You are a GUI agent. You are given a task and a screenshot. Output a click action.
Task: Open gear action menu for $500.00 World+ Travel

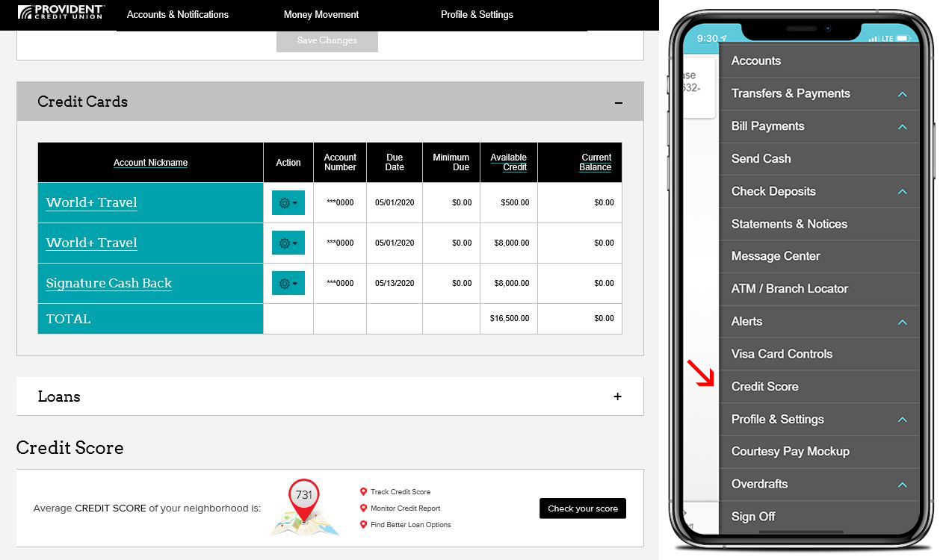click(288, 202)
